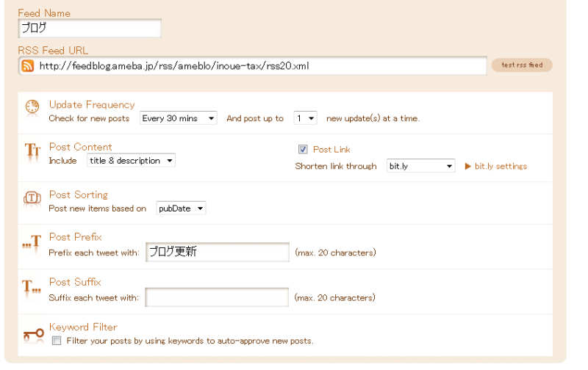
Task: Focus the empty Post Suffix text field
Action: [x=217, y=297]
